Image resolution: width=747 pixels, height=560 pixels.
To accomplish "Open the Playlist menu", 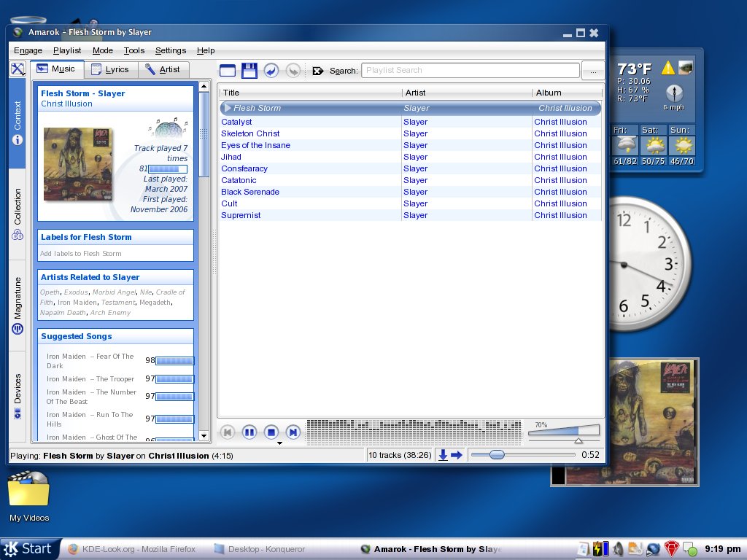I will pyautogui.click(x=67, y=50).
